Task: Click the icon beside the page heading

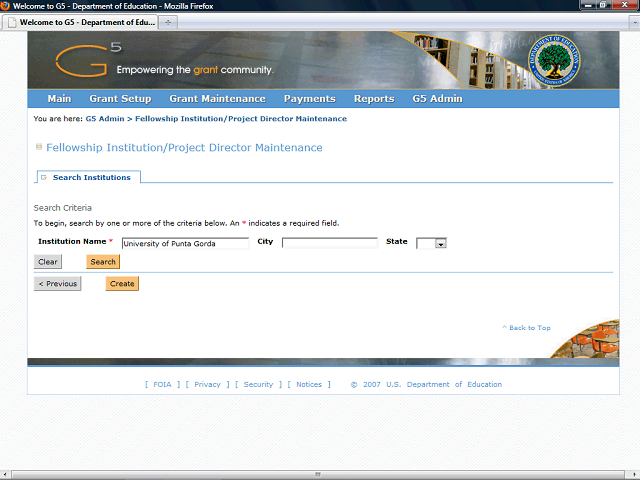Action: (39, 147)
